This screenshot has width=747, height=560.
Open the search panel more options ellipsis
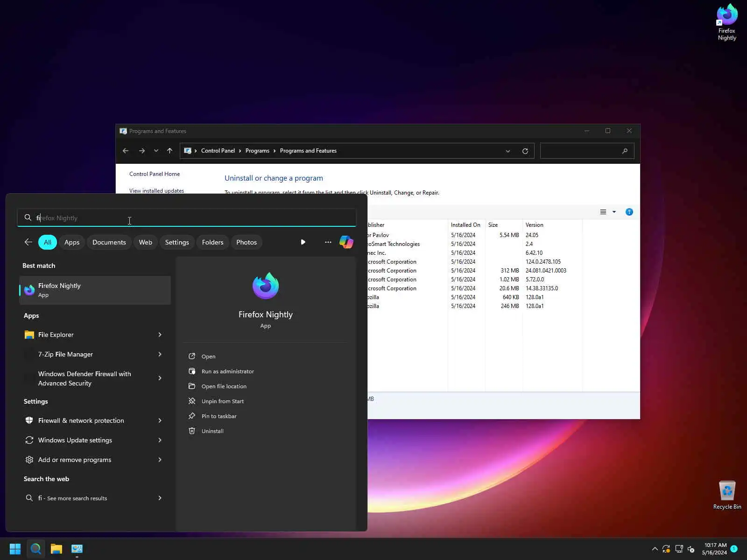[328, 242]
